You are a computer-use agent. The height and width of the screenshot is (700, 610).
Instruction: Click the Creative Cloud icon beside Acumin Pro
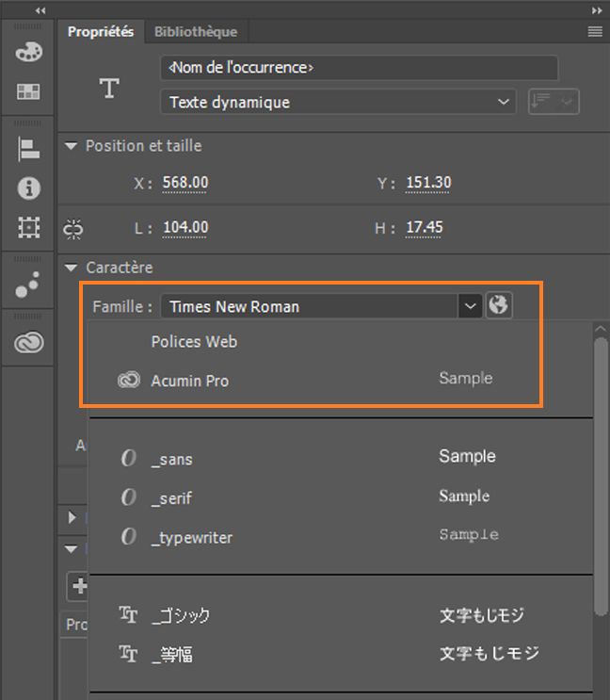pyautogui.click(x=129, y=380)
